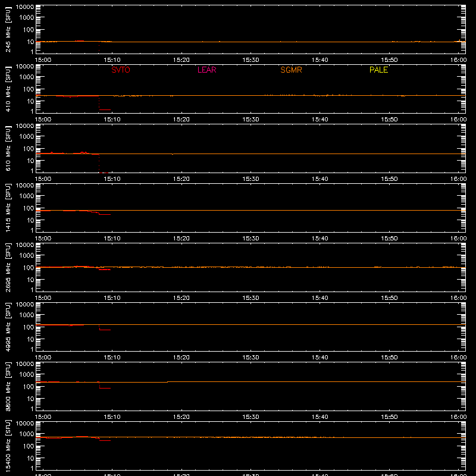The height and width of the screenshot is (476, 476).
Task: Click the red SVTO step segment in 15400 MHz plot
Action: 105,440
